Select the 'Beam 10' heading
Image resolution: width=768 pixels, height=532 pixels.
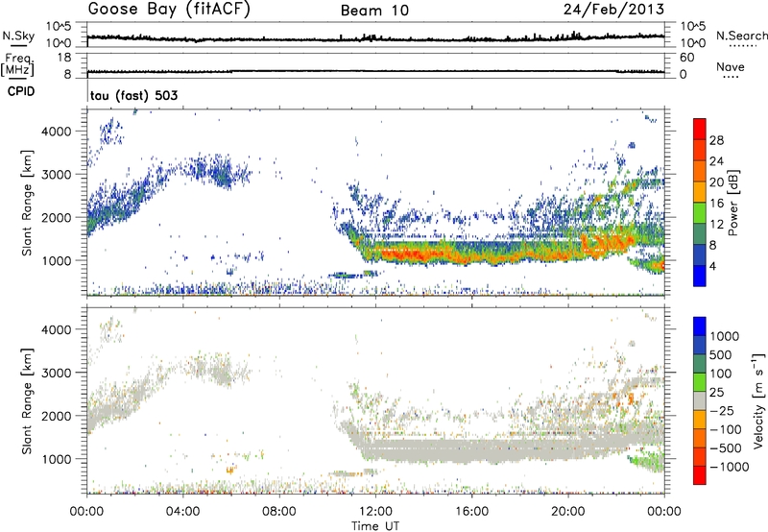point(374,11)
